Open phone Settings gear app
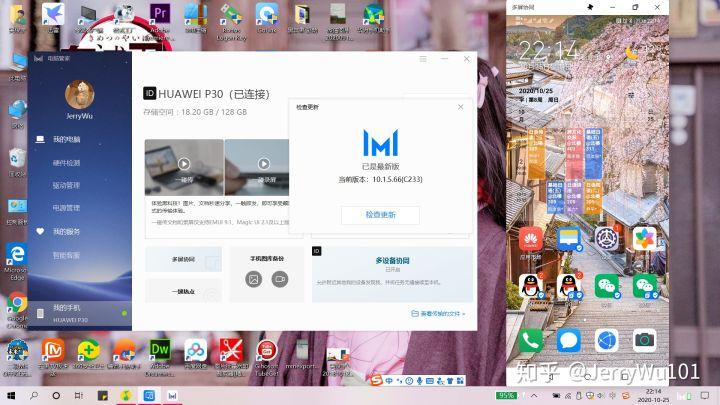 [607, 239]
